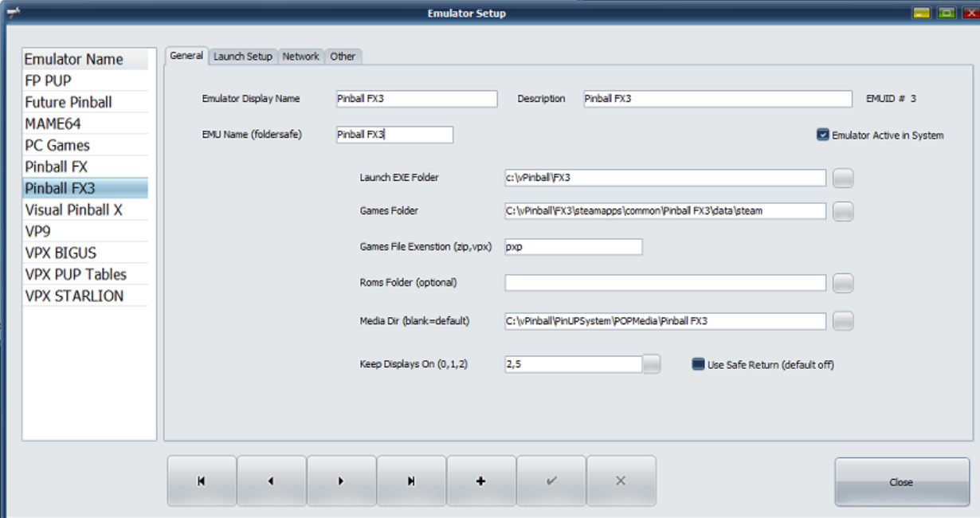Choose MAME64 from the emulator list

click(85, 124)
